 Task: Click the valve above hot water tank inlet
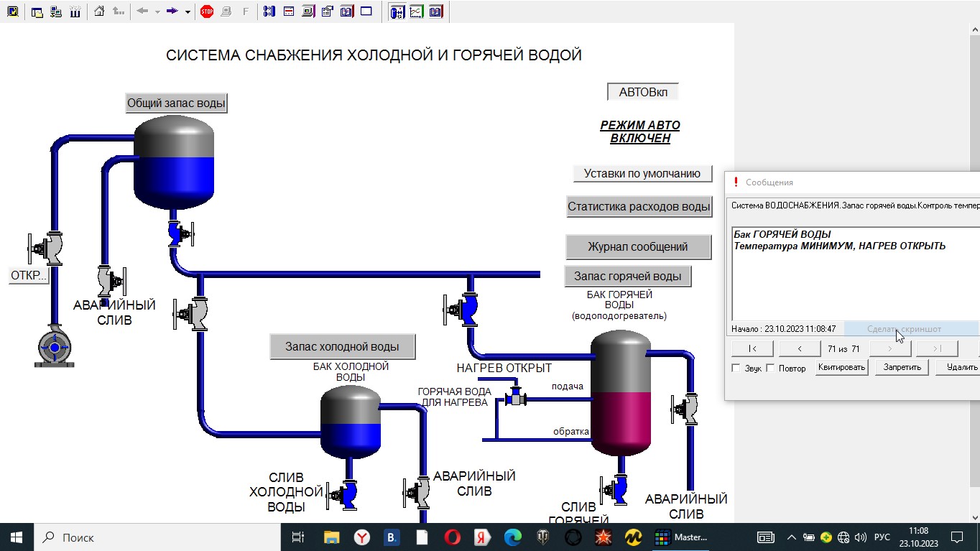click(461, 310)
